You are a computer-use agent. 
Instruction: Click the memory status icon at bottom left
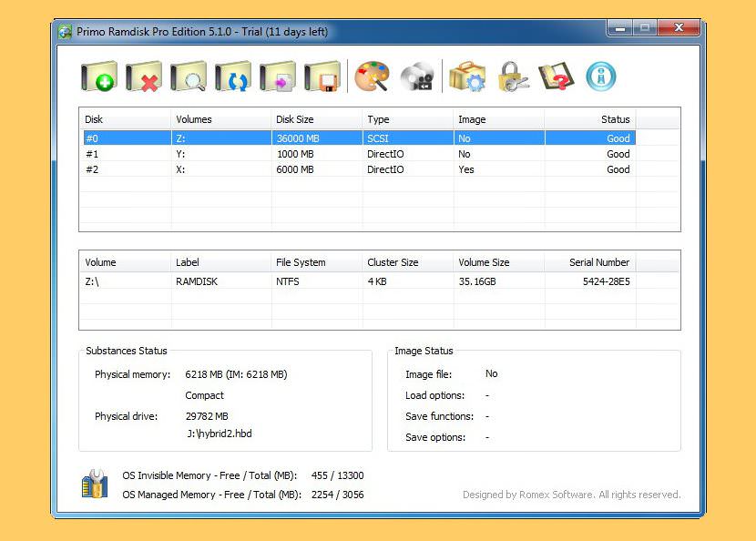point(95,484)
